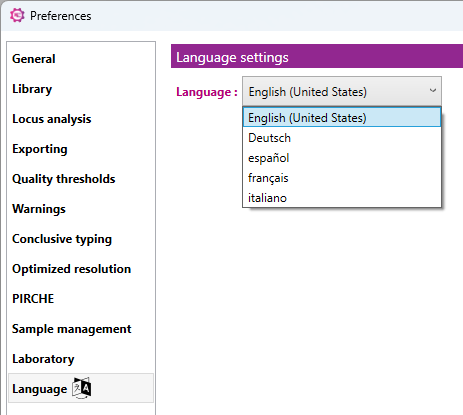463x415 pixels.
Task: Pick español in the dropdown list
Action: (342, 158)
